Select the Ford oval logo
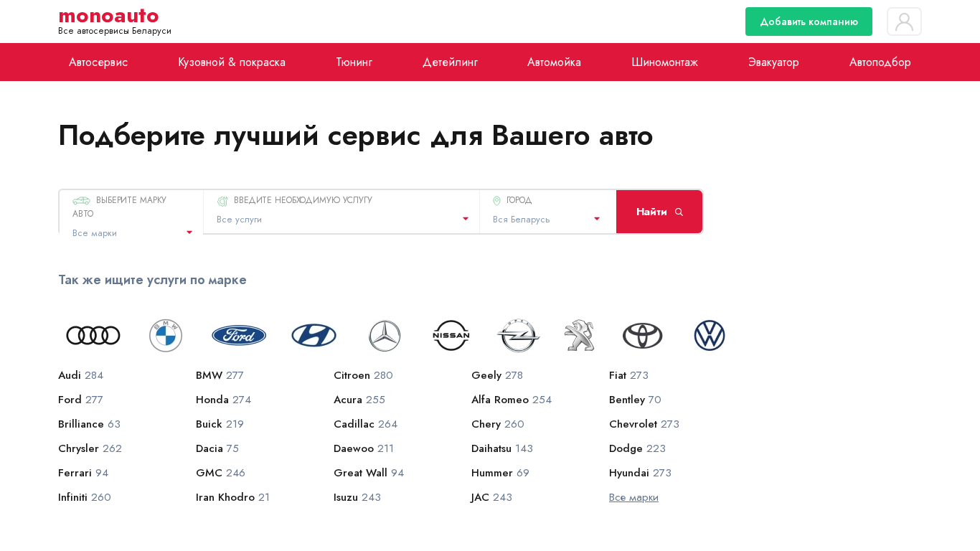Screen dimensions: 980x551 239,336
